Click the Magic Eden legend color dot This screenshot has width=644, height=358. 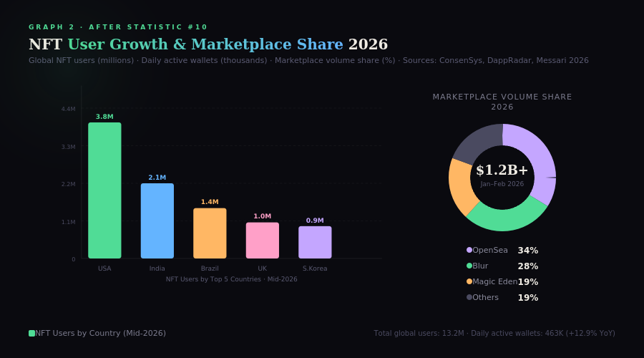469,281
